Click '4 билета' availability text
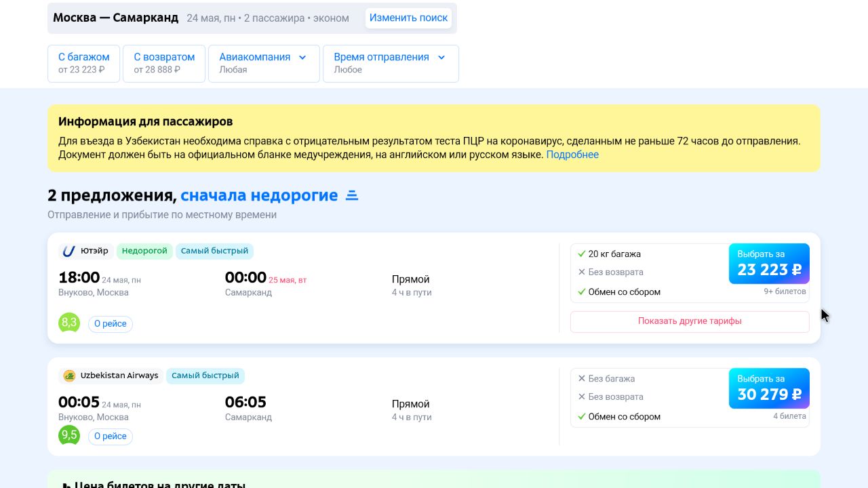The width and height of the screenshot is (868, 488). click(790, 416)
